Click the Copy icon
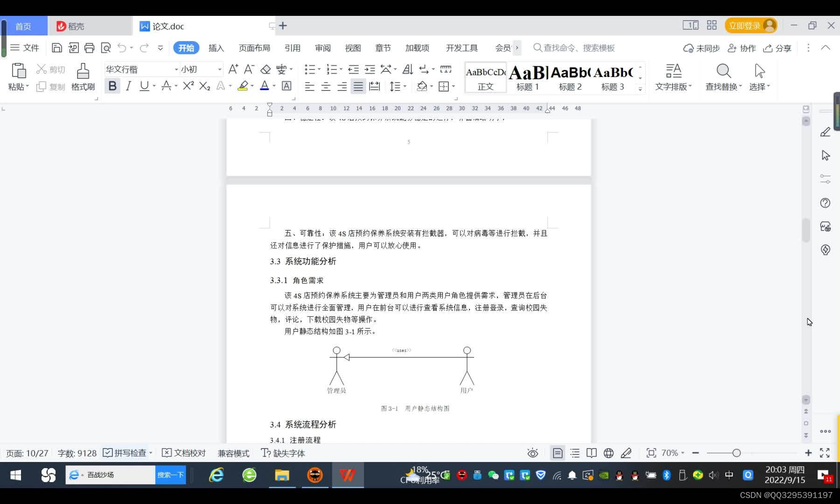The width and height of the screenshot is (840, 504). pos(41,87)
